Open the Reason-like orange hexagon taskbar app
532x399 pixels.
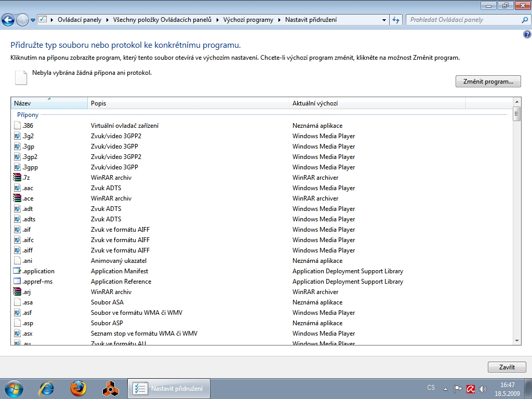[x=111, y=389]
